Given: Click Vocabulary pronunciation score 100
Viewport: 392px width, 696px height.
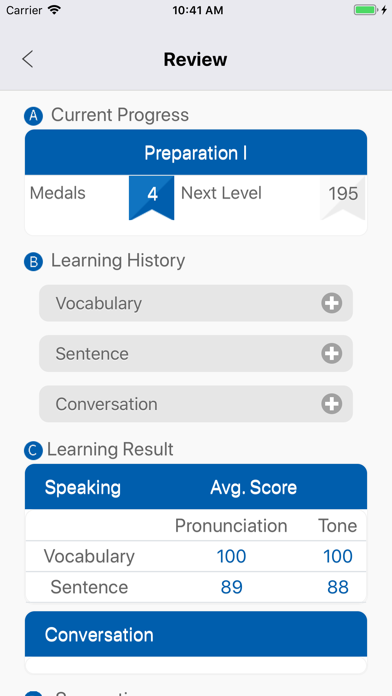Looking at the screenshot, I should [x=231, y=556].
